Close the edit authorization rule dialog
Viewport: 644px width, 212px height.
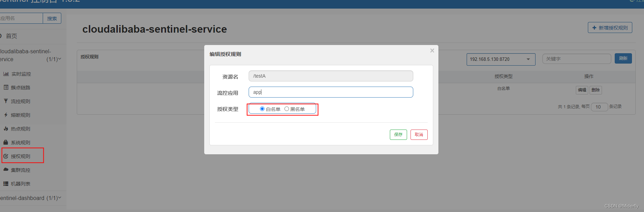432,51
